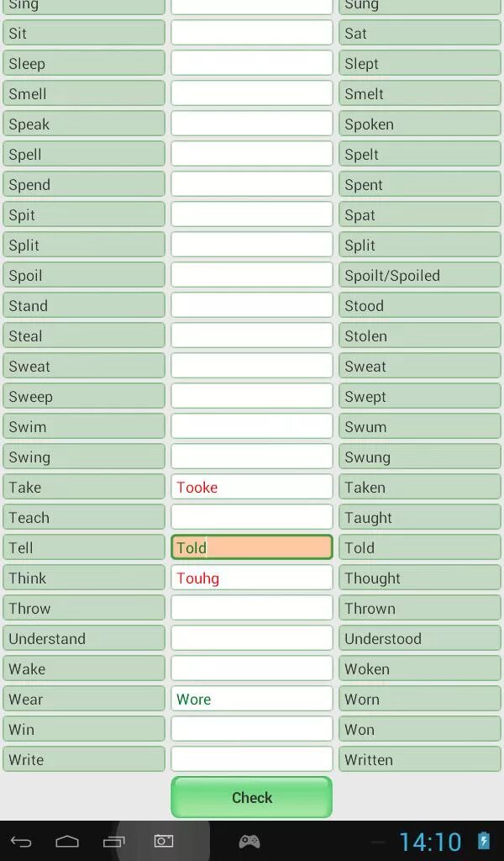Open the recent apps icon

[113, 842]
